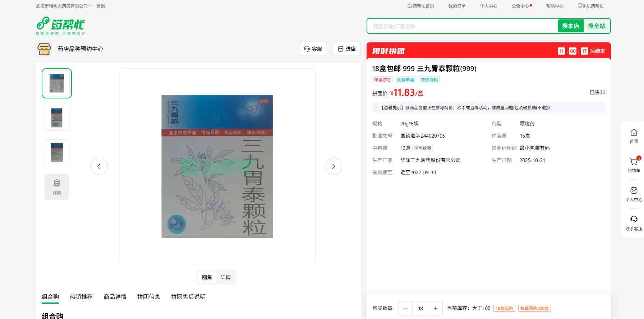This screenshot has height=319, width=644.
Task: Click the medicine name search field
Action: point(462,26)
